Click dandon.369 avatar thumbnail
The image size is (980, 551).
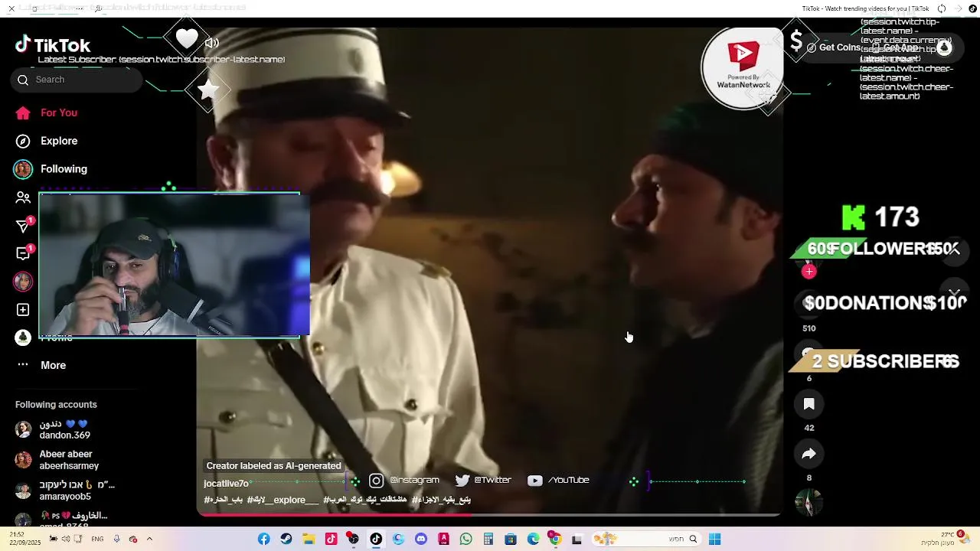pyautogui.click(x=24, y=429)
